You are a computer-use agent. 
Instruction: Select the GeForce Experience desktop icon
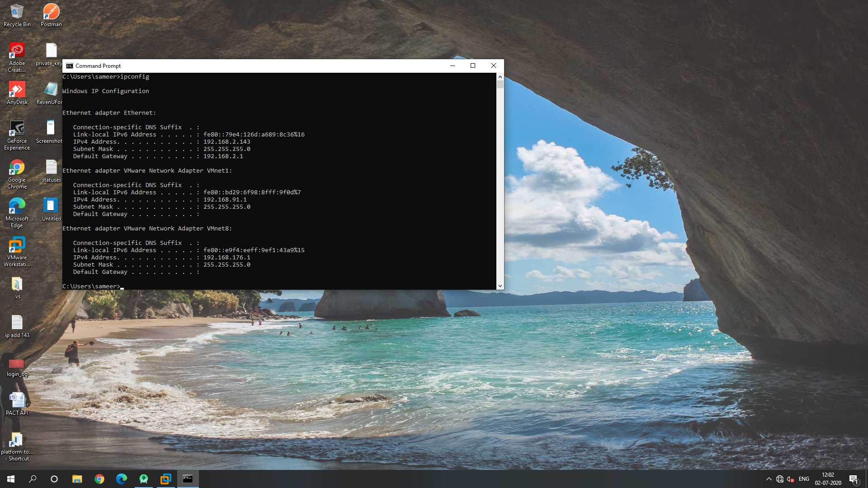17,135
